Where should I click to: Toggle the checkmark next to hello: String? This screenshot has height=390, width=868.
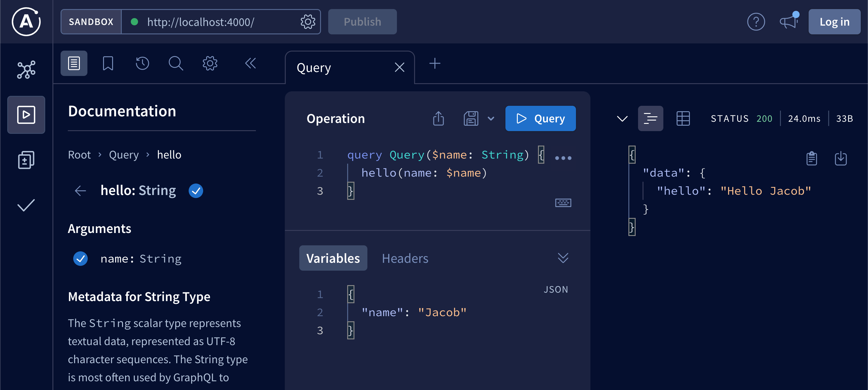pyautogui.click(x=196, y=190)
